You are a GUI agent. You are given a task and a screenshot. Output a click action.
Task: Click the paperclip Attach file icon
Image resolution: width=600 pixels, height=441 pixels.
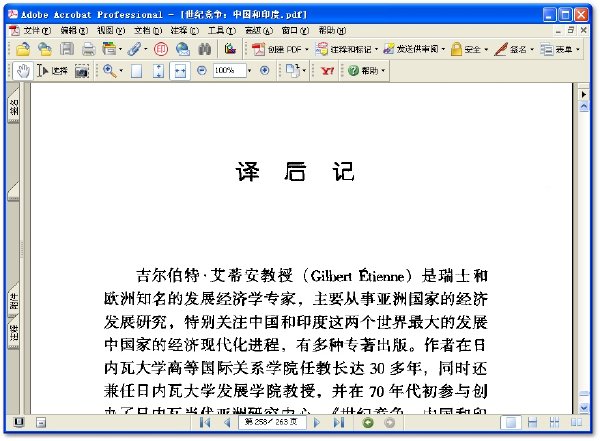tap(134, 49)
